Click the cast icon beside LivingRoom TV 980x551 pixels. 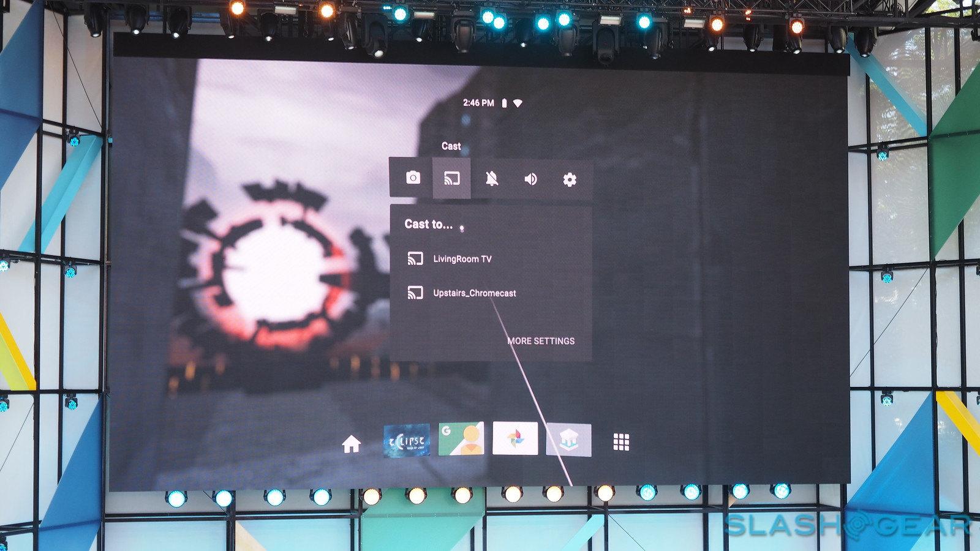(415, 258)
